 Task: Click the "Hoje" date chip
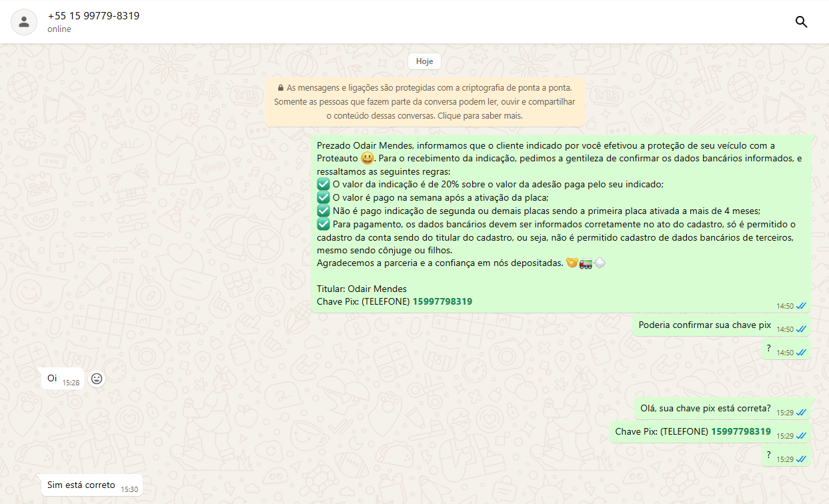[x=424, y=61]
